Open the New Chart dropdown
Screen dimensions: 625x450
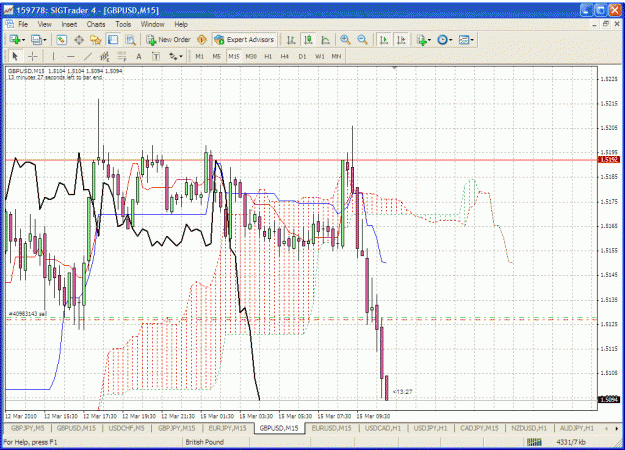pos(17,40)
